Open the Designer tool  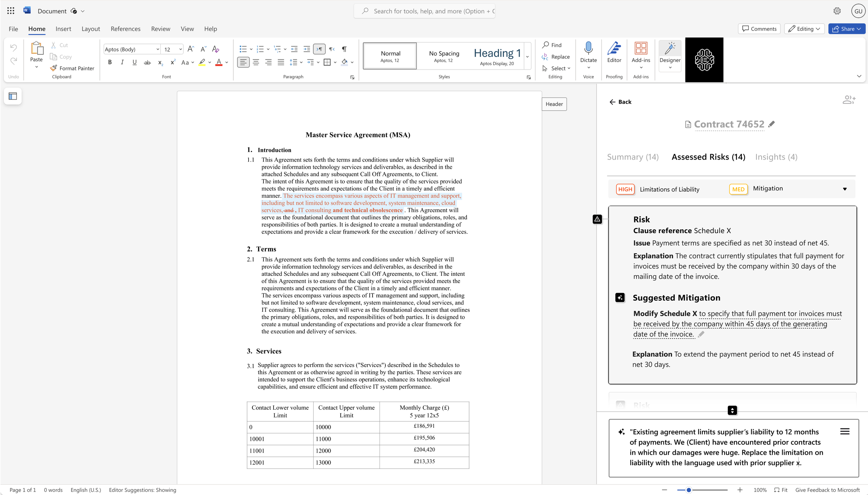(670, 54)
